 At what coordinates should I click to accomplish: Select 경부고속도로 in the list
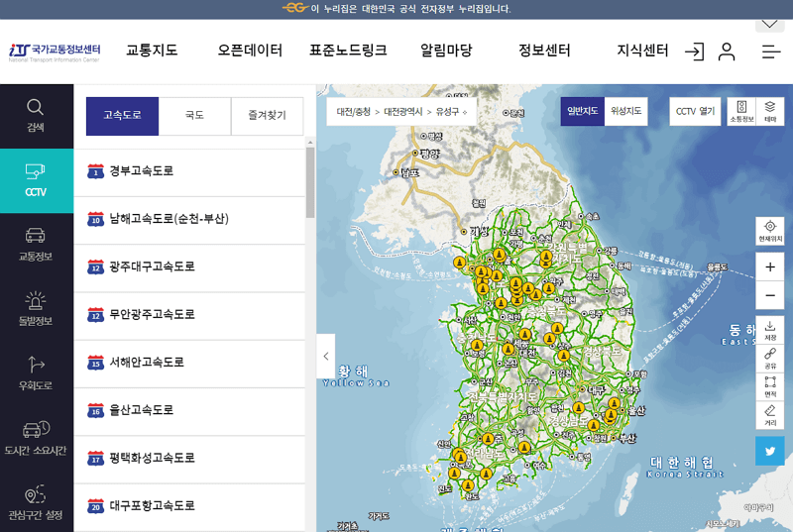pos(189,171)
